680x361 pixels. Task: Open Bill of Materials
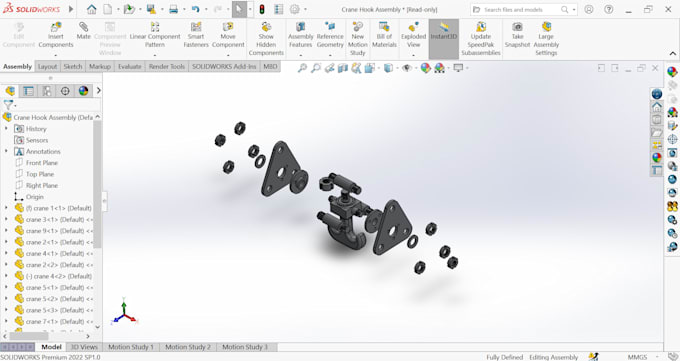(x=384, y=35)
